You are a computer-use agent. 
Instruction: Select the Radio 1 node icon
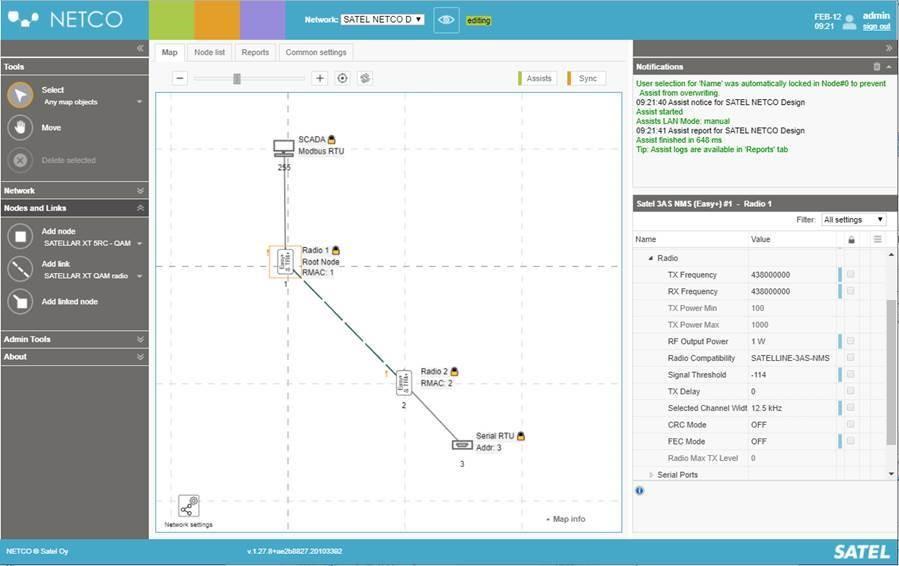tap(285, 261)
